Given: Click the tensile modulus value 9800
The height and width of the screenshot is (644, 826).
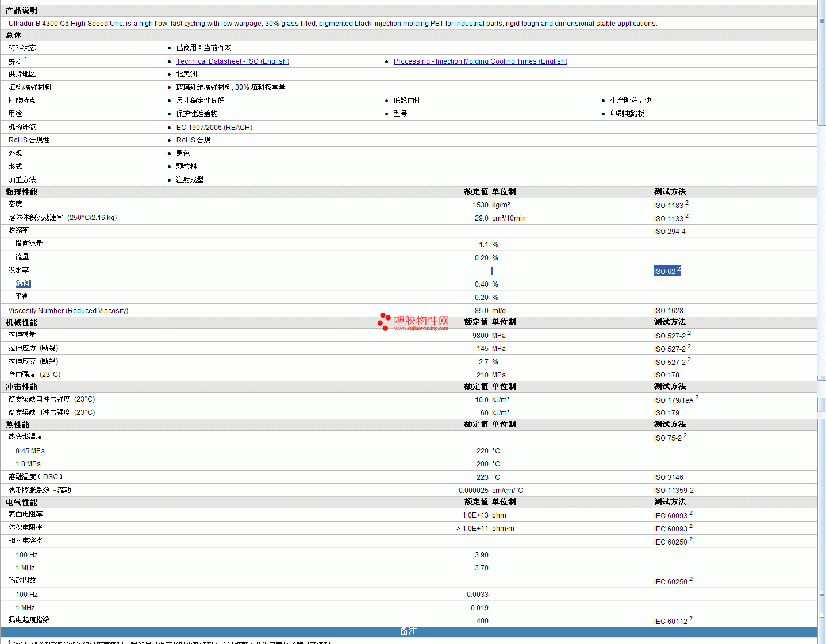Looking at the screenshot, I should coord(481,336).
